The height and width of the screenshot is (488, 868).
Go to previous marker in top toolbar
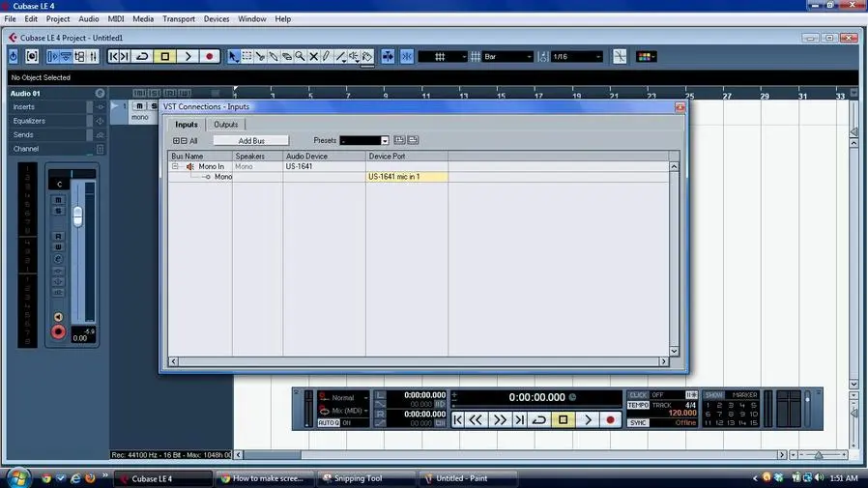(x=113, y=56)
